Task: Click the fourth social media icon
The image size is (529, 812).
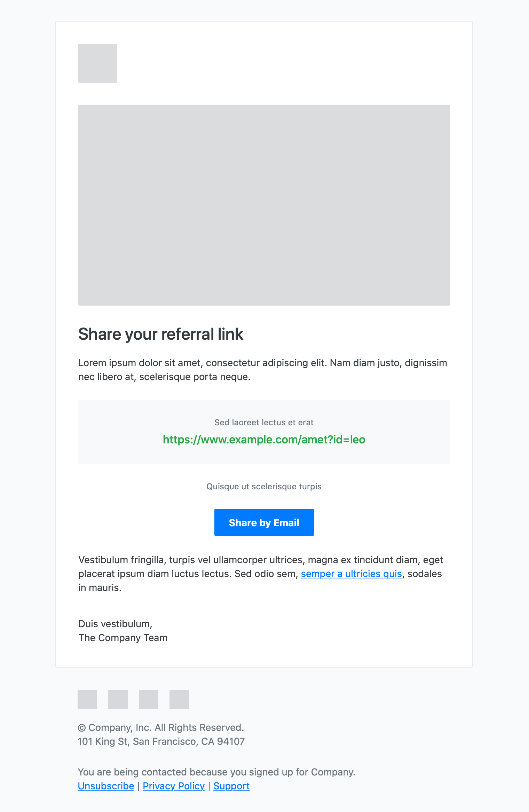Action: point(179,699)
